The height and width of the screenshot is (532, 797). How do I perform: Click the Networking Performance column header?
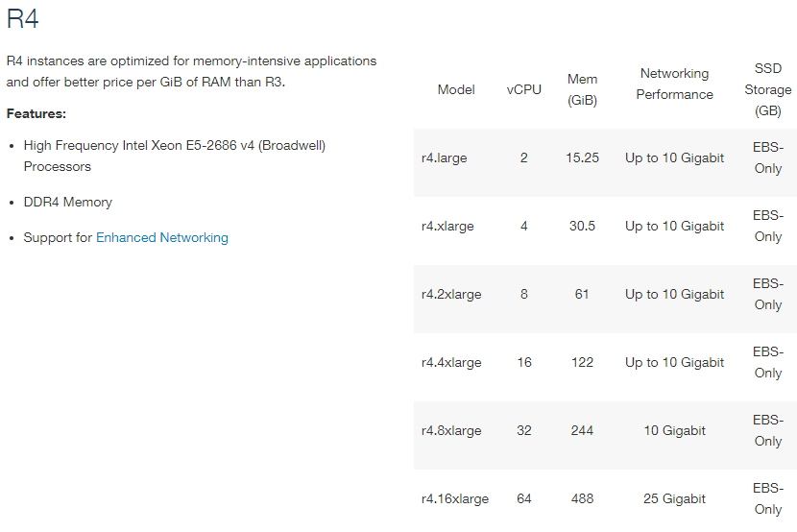(674, 84)
